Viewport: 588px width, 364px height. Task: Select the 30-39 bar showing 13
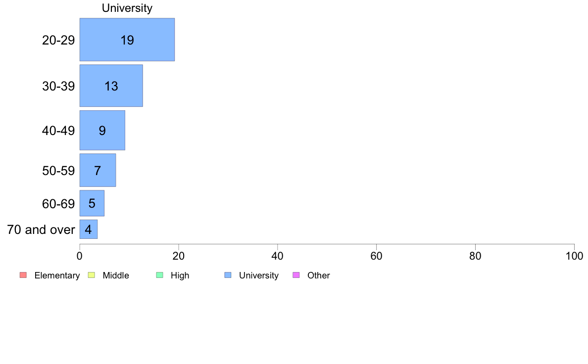(111, 86)
